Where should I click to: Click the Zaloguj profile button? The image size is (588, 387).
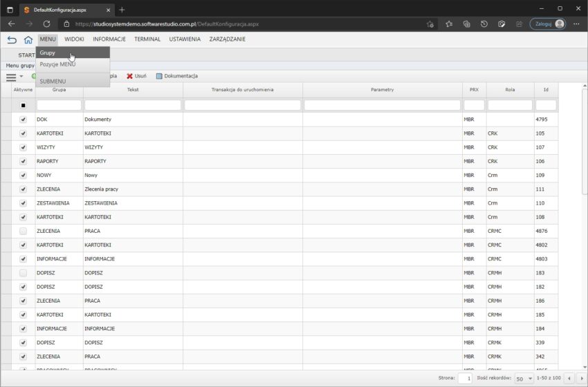tap(547, 23)
